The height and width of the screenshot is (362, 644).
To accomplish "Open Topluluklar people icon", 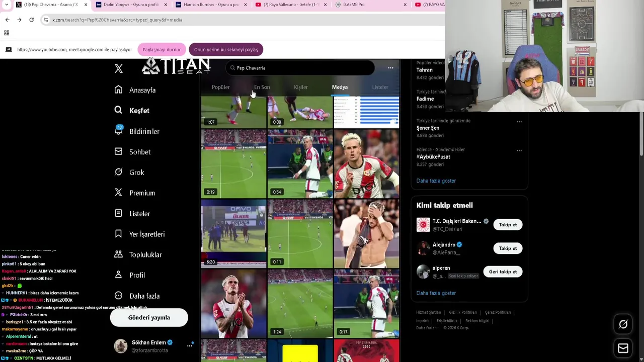I will coord(118,254).
